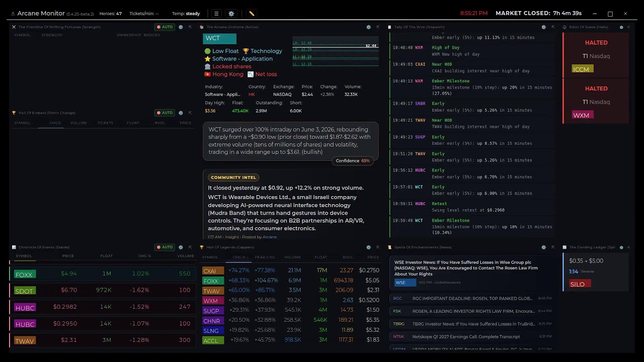The height and width of the screenshot is (362, 644).
Task: Toggle AUTO in Frontline Of Shifting Fortunes panel
Action: pos(165,27)
